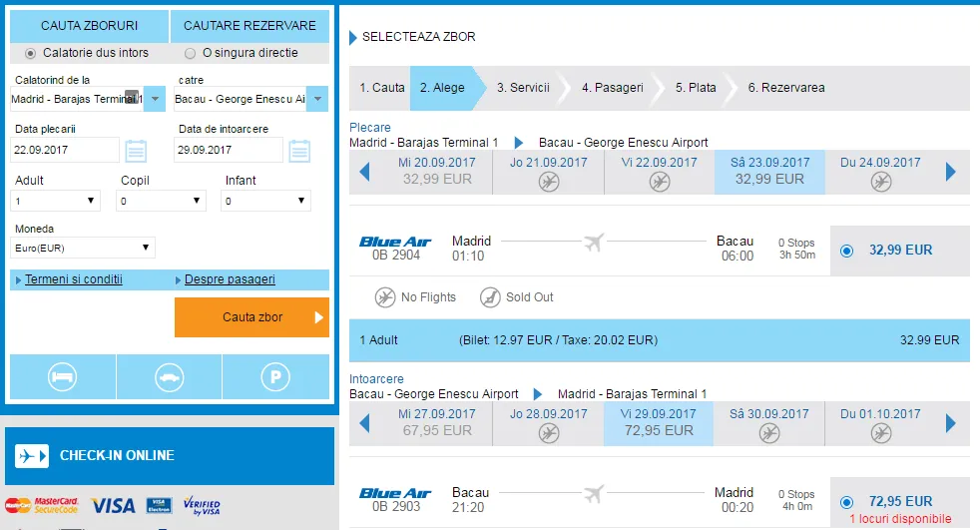Open the Adult count dropdown

point(56,201)
